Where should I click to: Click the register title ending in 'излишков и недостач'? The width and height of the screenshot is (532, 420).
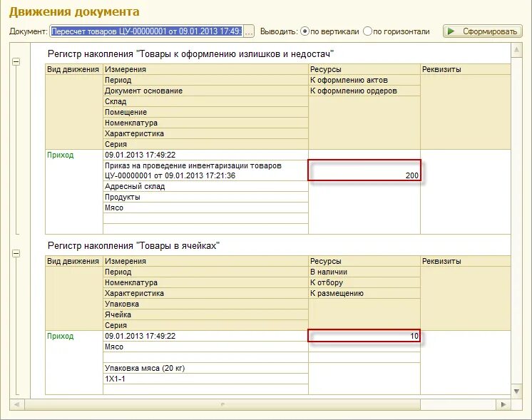pos(190,53)
